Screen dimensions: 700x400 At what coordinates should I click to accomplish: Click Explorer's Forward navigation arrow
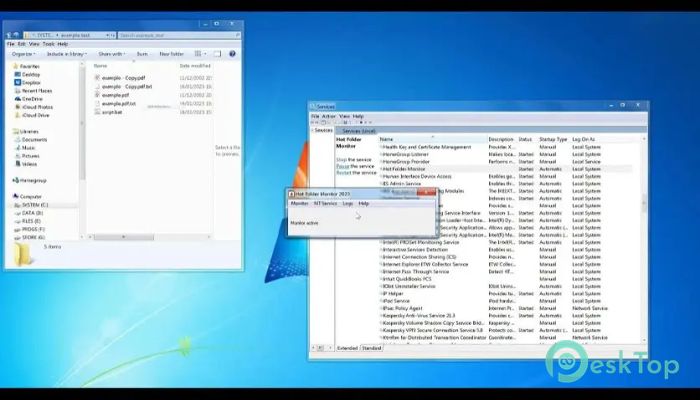click(x=17, y=35)
